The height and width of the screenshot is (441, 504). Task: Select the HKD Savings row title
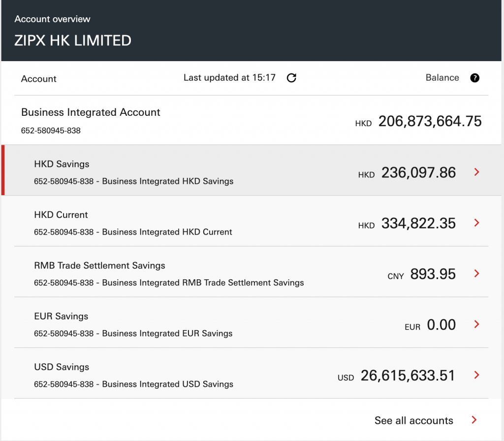coord(62,164)
